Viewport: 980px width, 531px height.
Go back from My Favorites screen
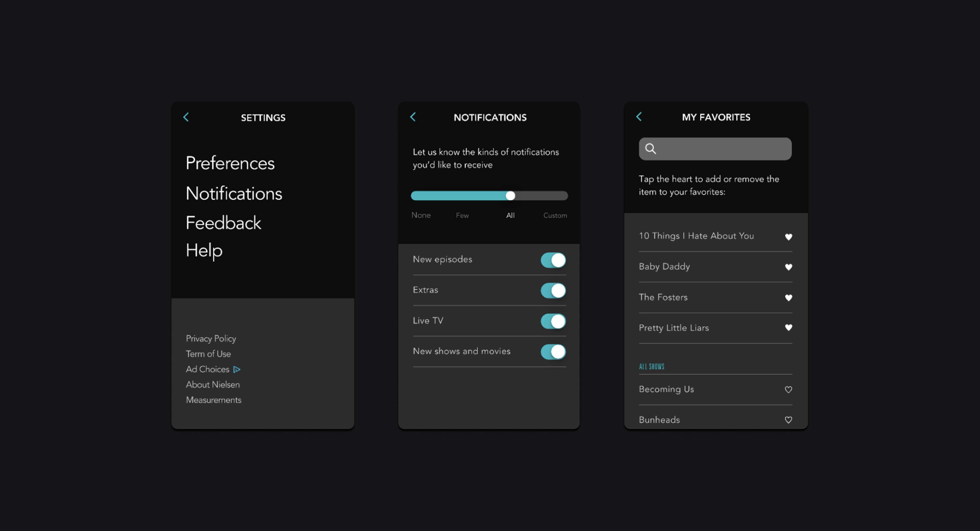pyautogui.click(x=639, y=116)
